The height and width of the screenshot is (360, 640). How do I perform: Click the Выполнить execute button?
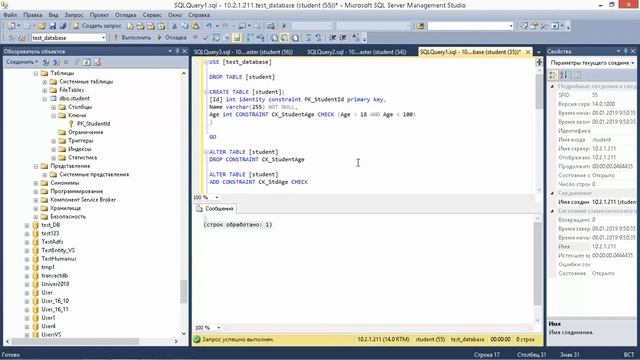coord(133,38)
